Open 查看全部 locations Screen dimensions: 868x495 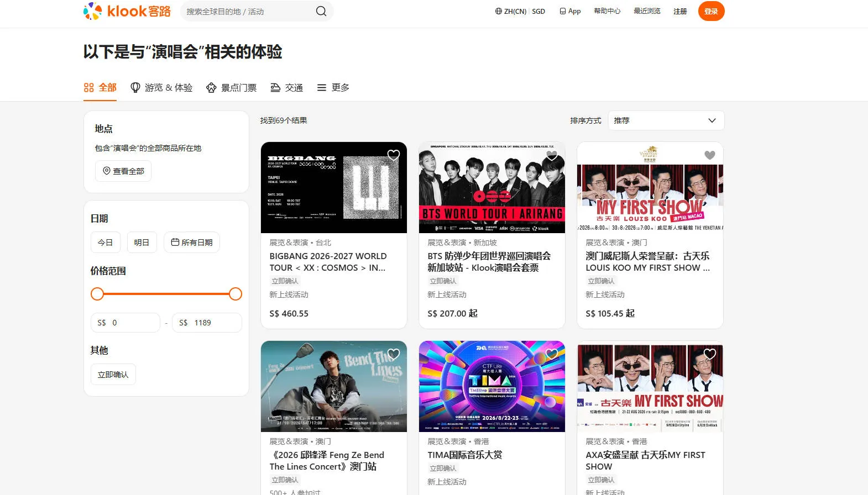click(123, 171)
